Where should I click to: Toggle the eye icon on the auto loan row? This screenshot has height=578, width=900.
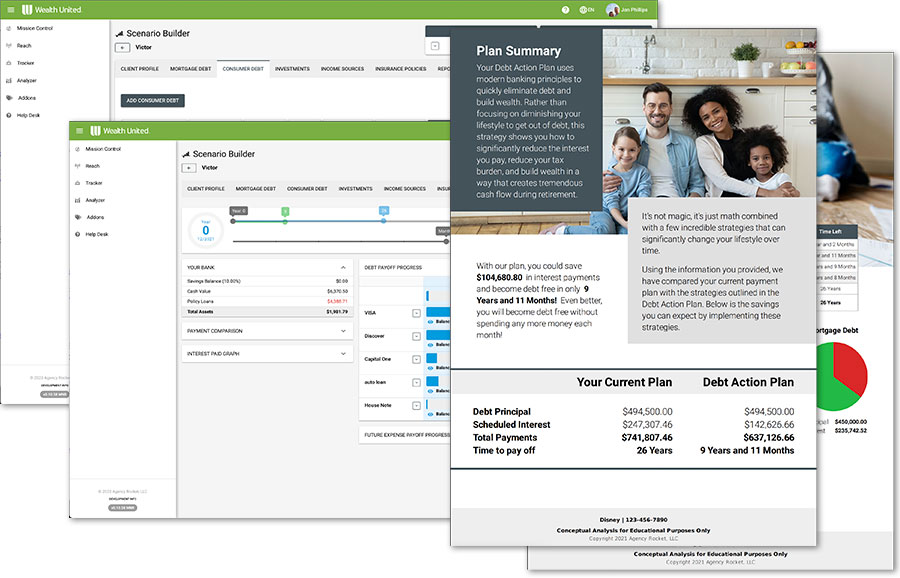tap(430, 391)
